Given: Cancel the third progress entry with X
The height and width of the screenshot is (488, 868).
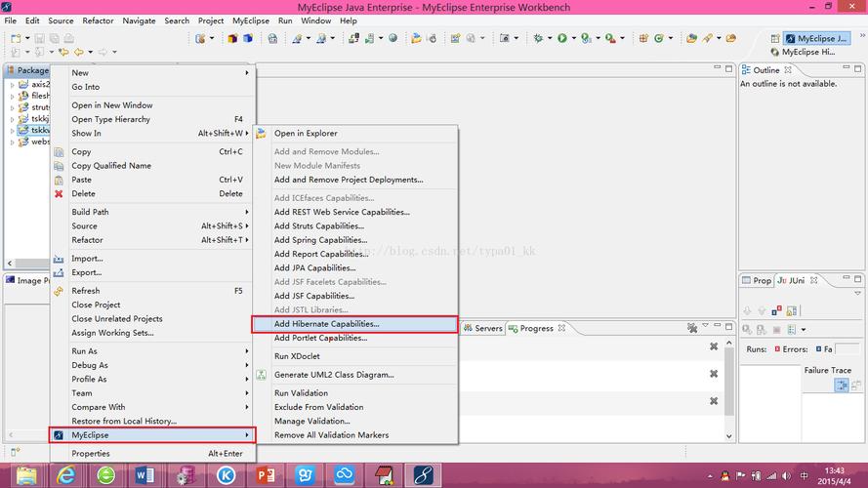Looking at the screenshot, I should click(x=714, y=400).
